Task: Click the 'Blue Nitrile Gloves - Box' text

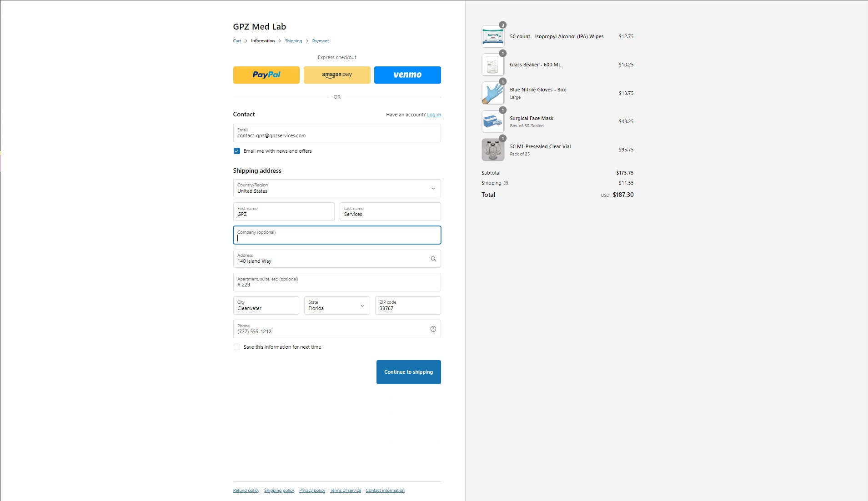Action: (538, 90)
